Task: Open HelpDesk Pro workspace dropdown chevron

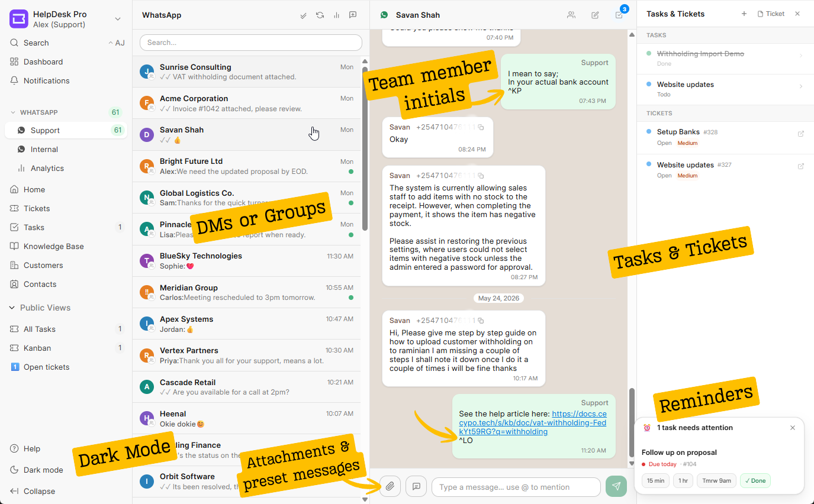Action: click(118, 19)
